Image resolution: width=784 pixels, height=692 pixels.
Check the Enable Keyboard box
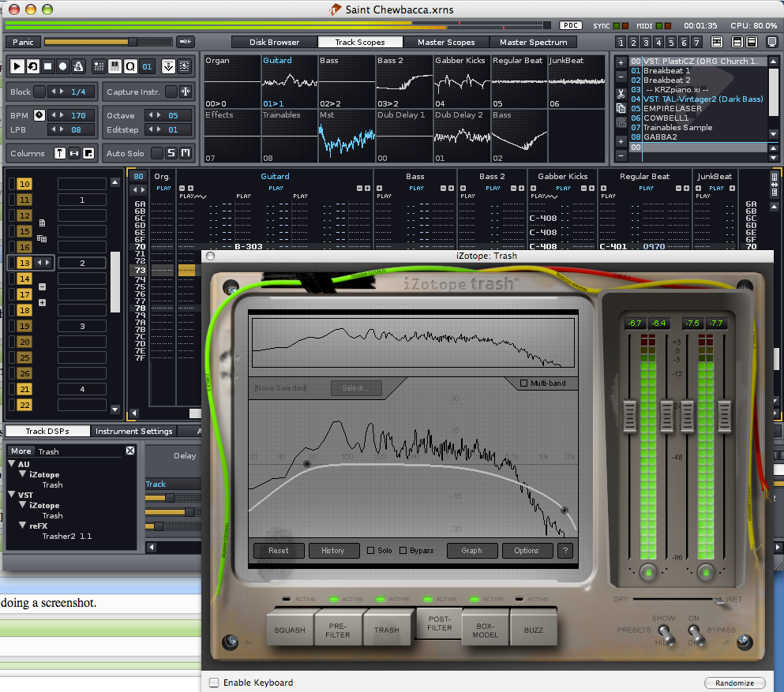tap(214, 683)
